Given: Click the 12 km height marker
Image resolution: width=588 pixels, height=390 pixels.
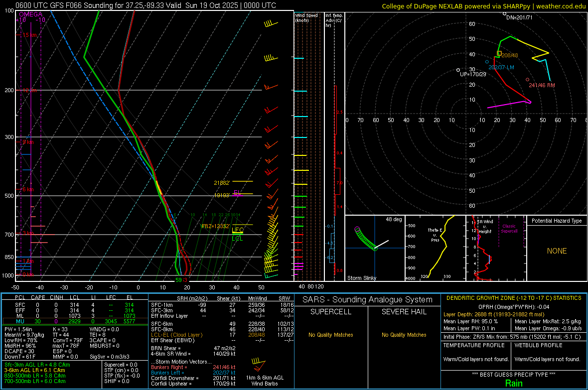Looking at the screenshot, I should pyautogui.click(x=29, y=90).
